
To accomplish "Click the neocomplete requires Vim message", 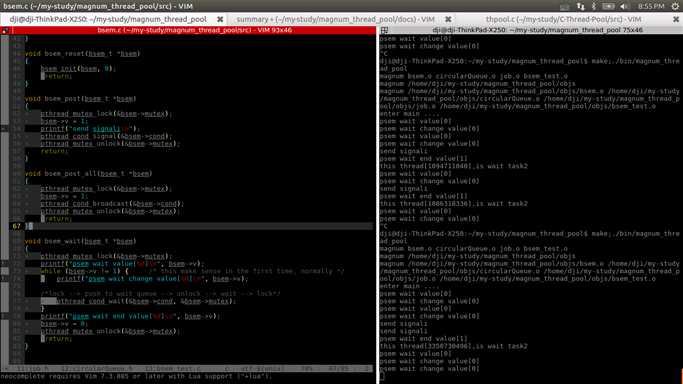I will click(x=136, y=376).
